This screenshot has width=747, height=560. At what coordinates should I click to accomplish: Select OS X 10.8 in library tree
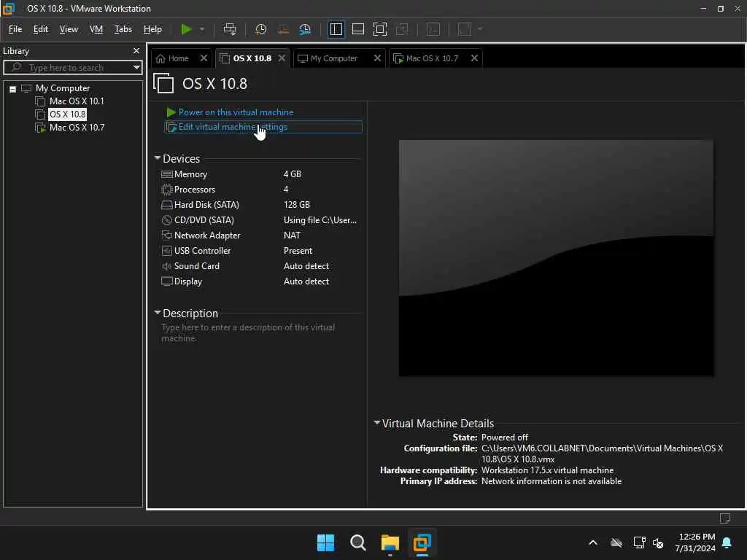[x=67, y=114]
